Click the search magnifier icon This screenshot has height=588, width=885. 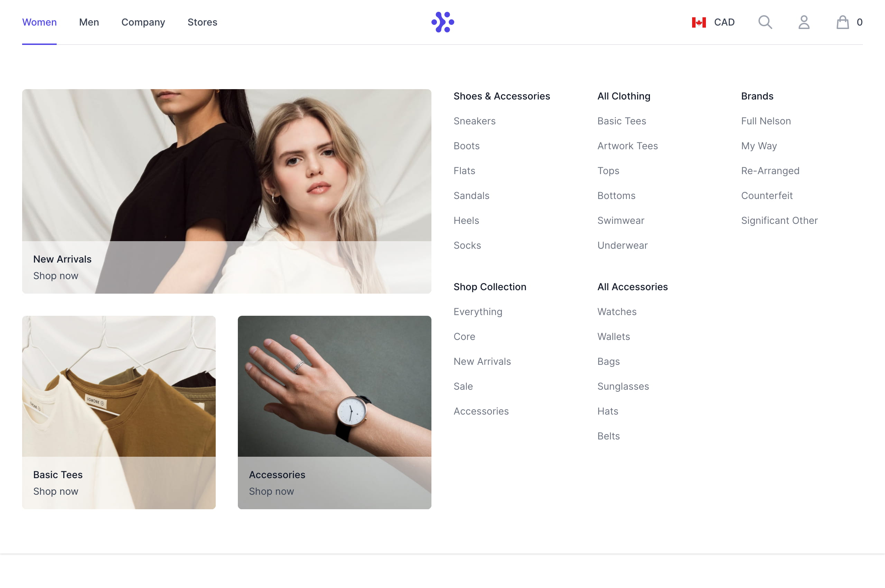pos(765,22)
